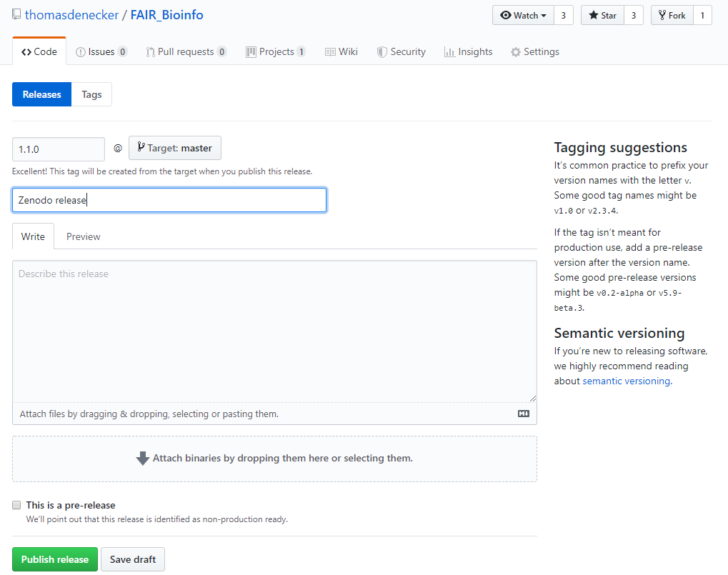This screenshot has height=575, width=728.
Task: Open the Watch dropdown
Action: pos(523,15)
